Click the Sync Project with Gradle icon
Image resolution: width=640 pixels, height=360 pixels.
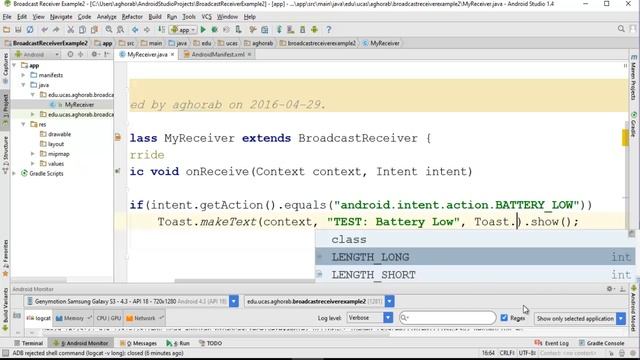pyautogui.click(x=279, y=29)
